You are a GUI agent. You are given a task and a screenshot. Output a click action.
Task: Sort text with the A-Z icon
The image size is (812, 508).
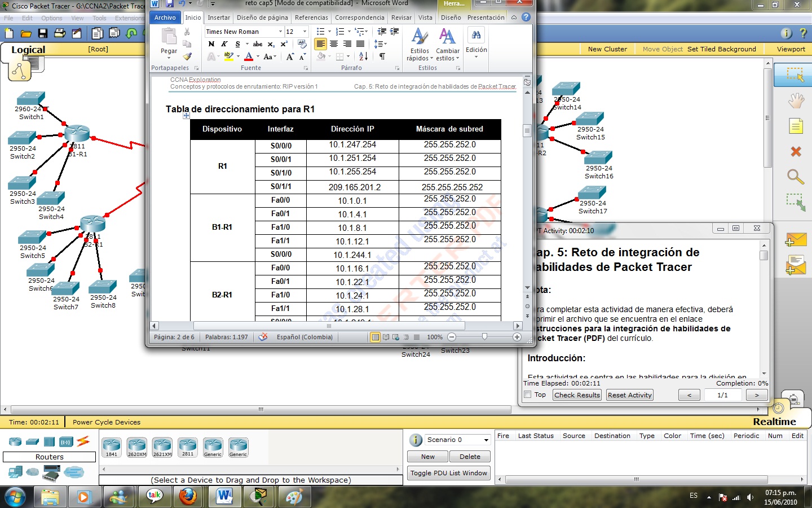click(363, 56)
